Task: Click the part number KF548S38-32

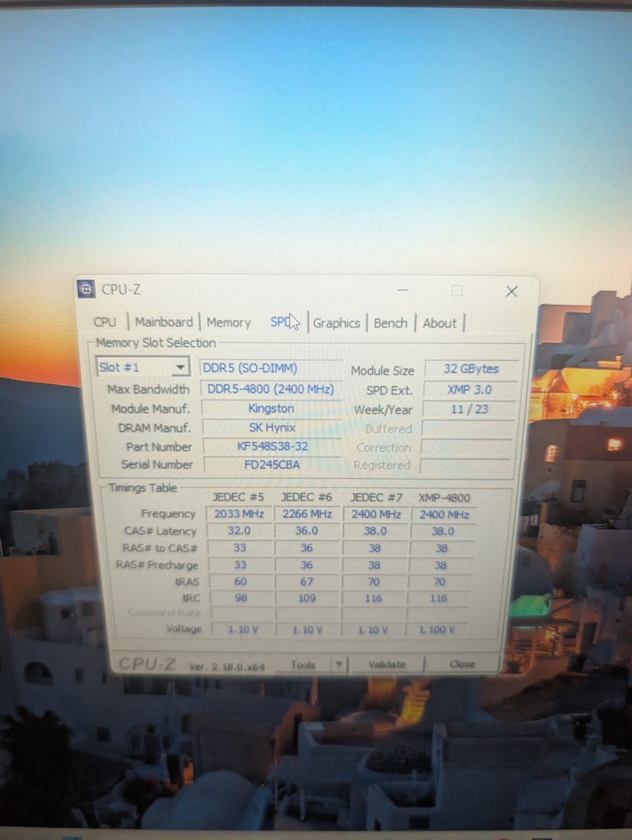Action: pyautogui.click(x=273, y=446)
